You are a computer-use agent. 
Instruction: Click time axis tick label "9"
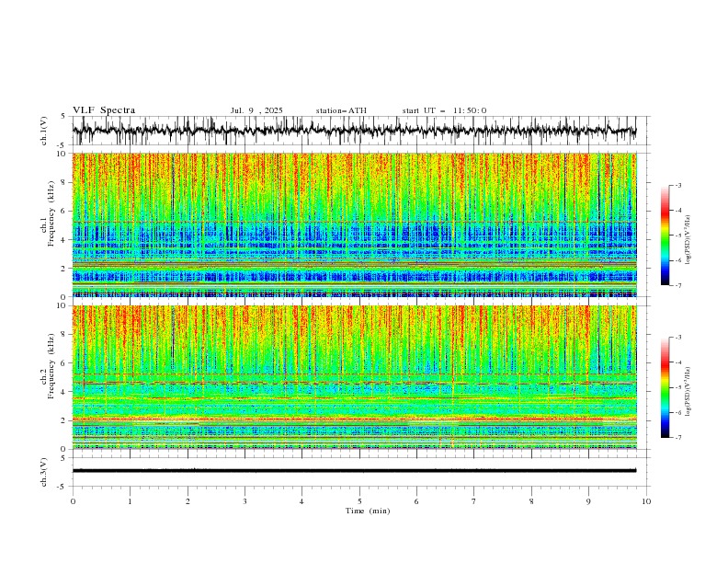pyautogui.click(x=588, y=501)
